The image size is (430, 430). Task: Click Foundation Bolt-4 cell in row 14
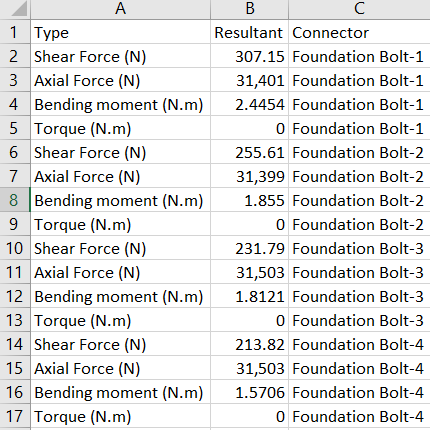(359, 344)
